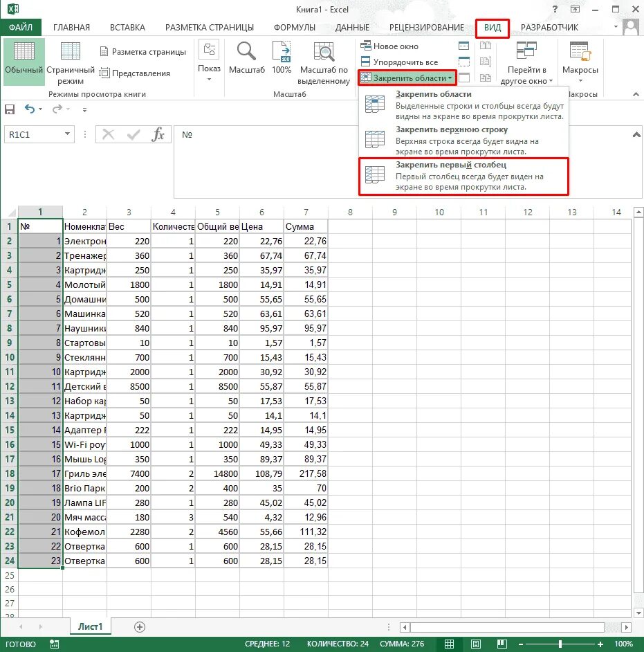
Task: Save the workbook from quick access toolbar
Action: click(x=10, y=109)
